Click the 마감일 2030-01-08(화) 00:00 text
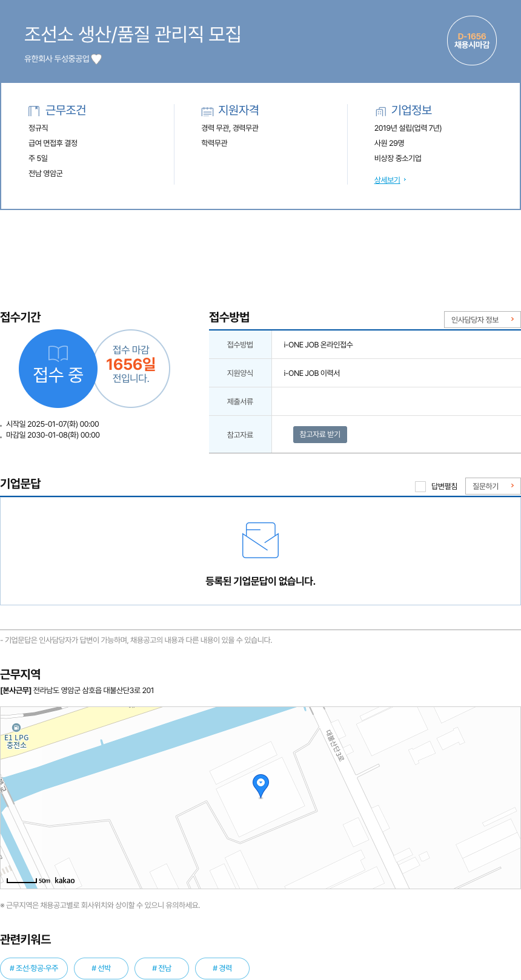 [53, 435]
